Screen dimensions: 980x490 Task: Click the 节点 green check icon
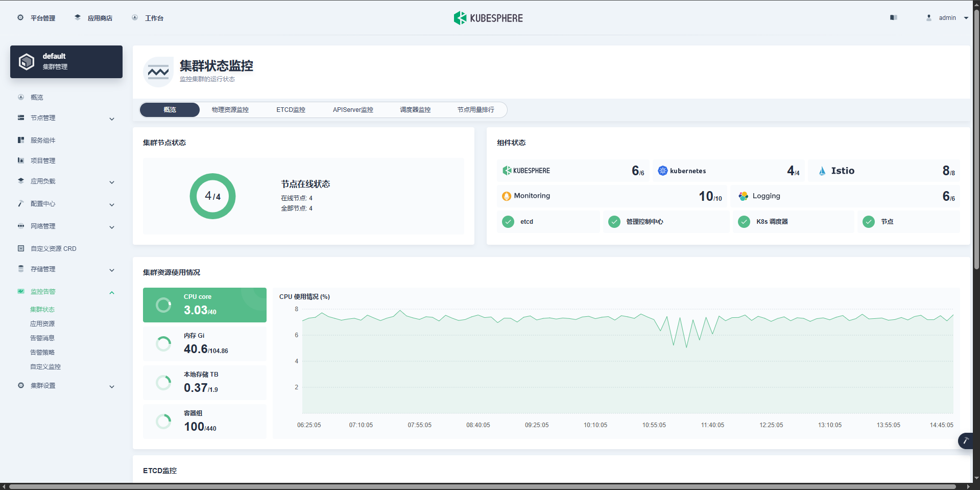click(x=869, y=222)
